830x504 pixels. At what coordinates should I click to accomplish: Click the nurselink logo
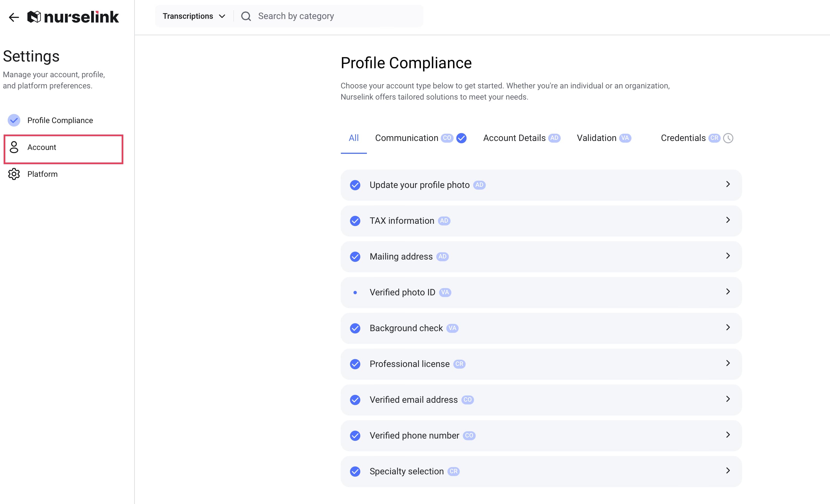[73, 17]
